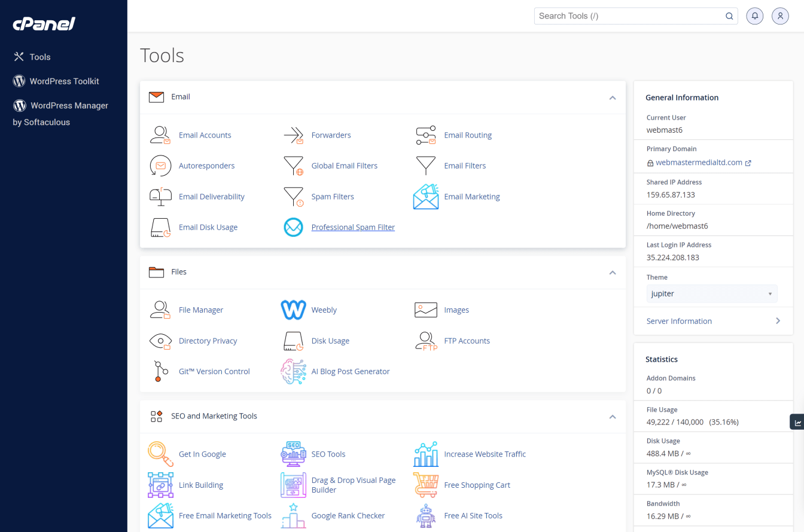This screenshot has width=804, height=532.
Task: Open WordPress Manager by Softaculous
Action: point(69,106)
